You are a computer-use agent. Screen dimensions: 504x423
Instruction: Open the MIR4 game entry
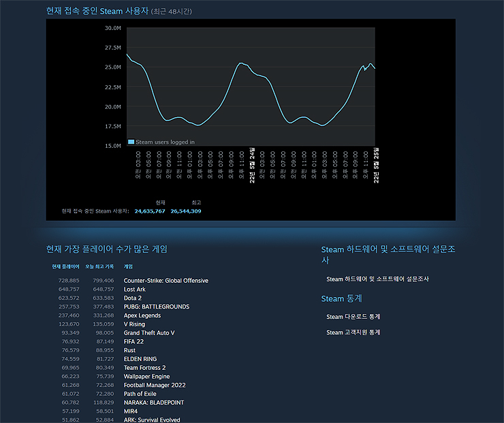click(131, 411)
